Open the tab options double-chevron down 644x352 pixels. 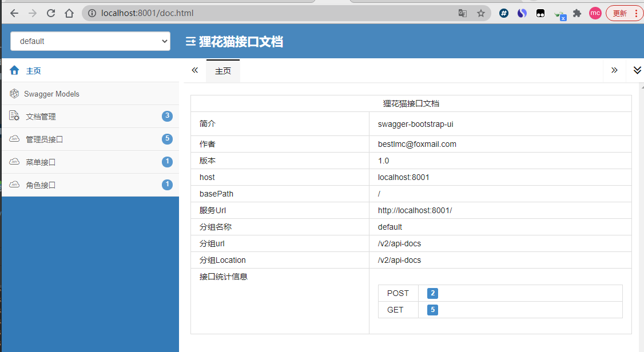pos(637,70)
